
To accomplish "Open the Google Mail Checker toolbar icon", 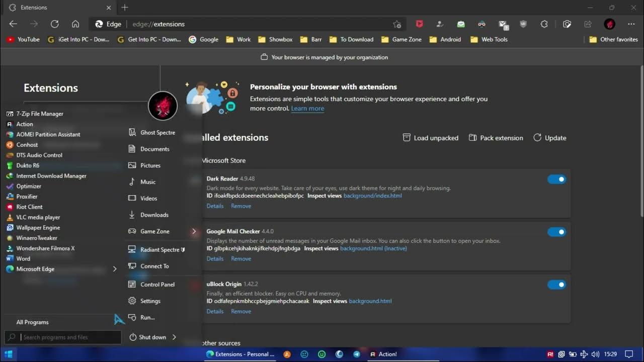I will [x=503, y=24].
